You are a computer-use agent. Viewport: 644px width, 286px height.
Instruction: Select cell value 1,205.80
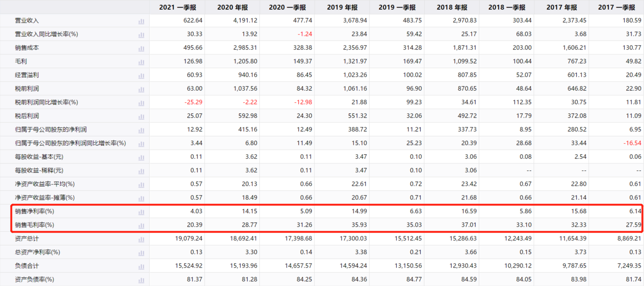[x=245, y=61]
